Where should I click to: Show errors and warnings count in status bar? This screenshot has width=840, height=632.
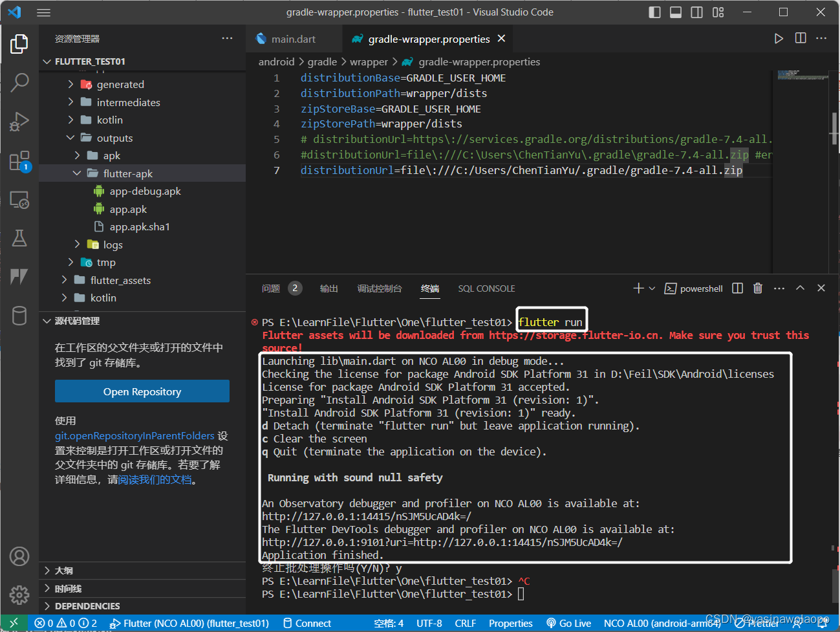(x=67, y=623)
